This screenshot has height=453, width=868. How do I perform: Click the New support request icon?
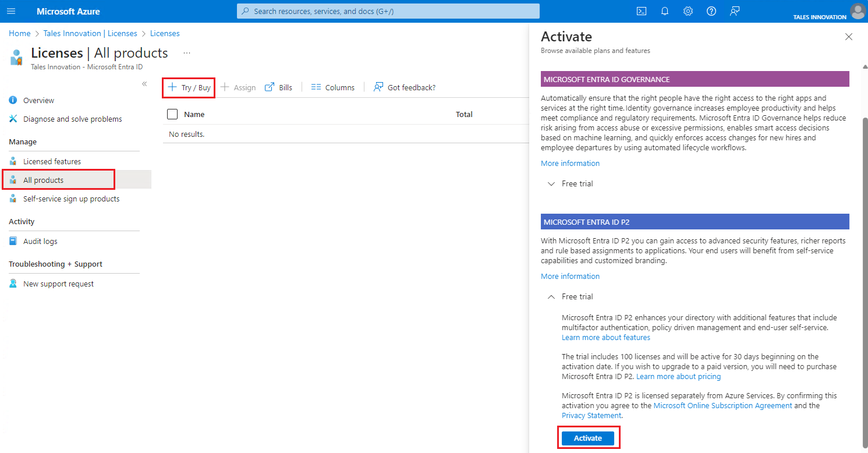13,284
